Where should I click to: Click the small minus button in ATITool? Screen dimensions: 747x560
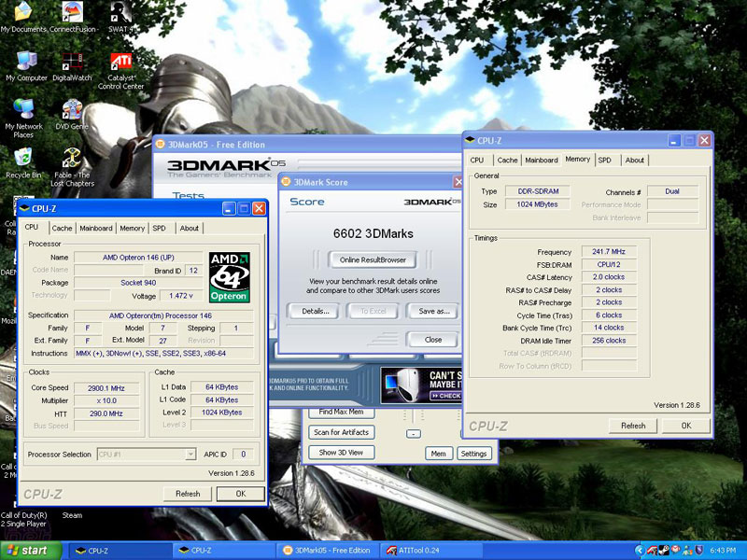414,434
